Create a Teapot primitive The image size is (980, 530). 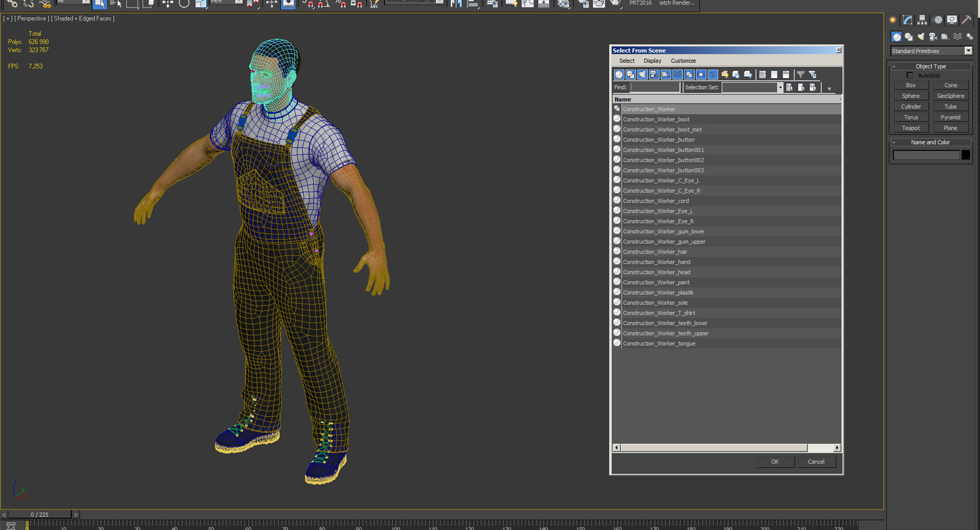point(910,128)
